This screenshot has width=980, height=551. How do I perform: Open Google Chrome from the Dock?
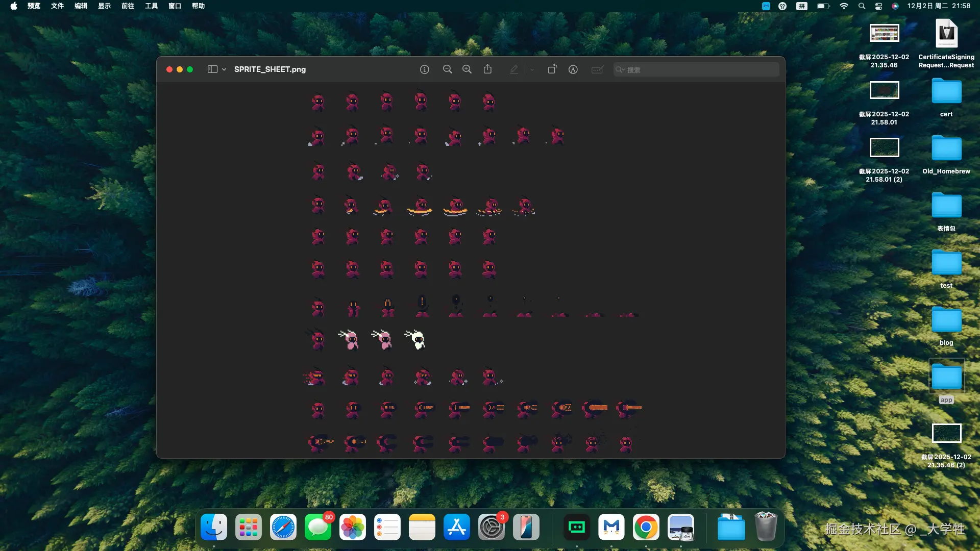646,527
